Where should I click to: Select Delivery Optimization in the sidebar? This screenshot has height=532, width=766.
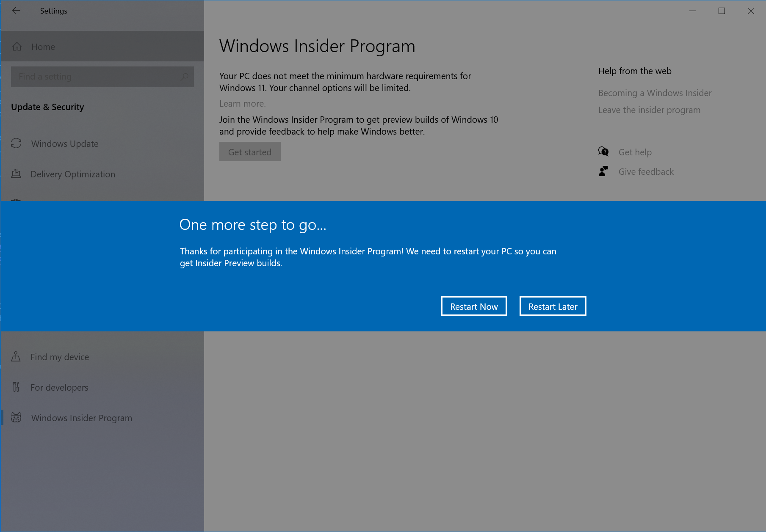(x=72, y=174)
